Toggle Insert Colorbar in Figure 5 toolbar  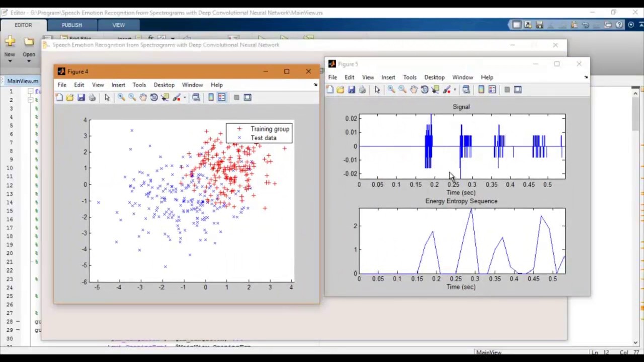(x=481, y=89)
